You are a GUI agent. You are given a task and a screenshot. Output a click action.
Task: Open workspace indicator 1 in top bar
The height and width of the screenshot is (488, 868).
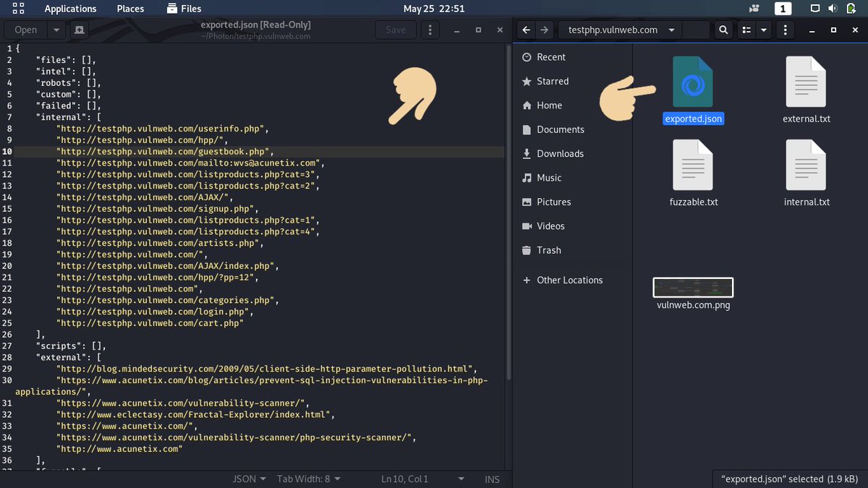tap(783, 9)
